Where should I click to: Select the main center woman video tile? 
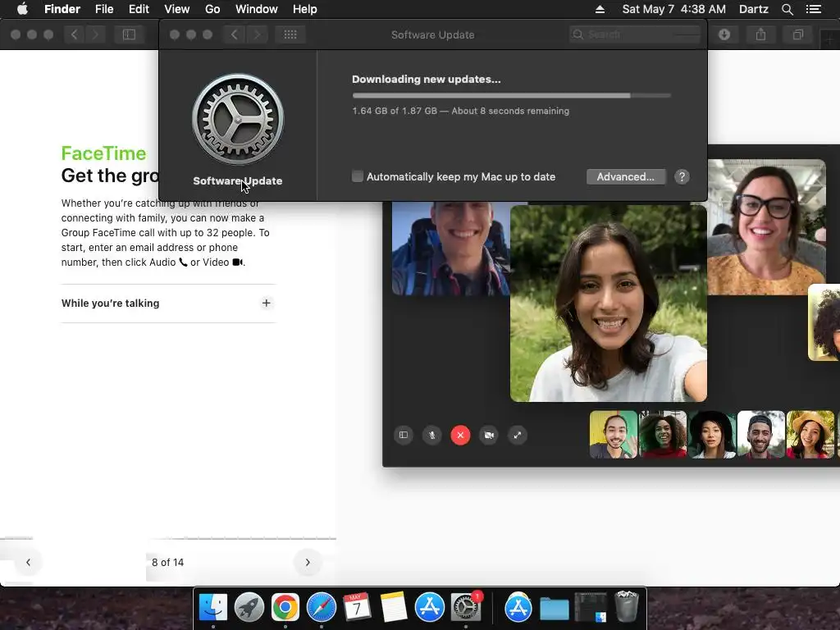click(609, 304)
